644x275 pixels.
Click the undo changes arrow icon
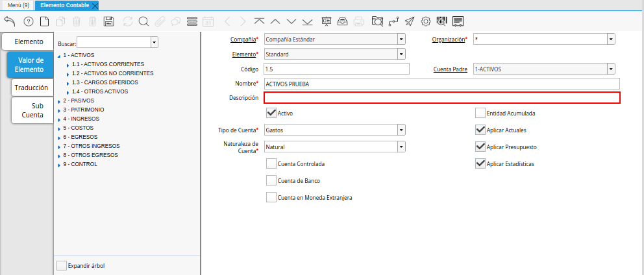coord(10,21)
